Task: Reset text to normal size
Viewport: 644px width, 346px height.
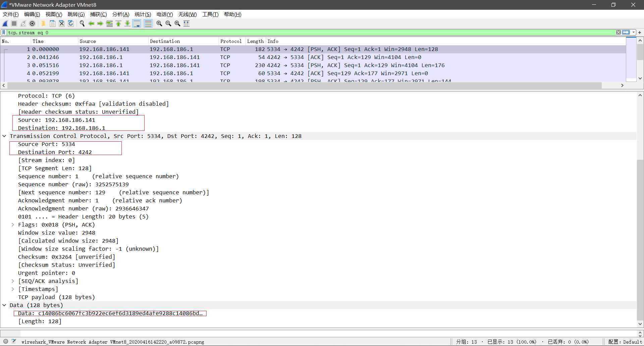Action: 177,23
